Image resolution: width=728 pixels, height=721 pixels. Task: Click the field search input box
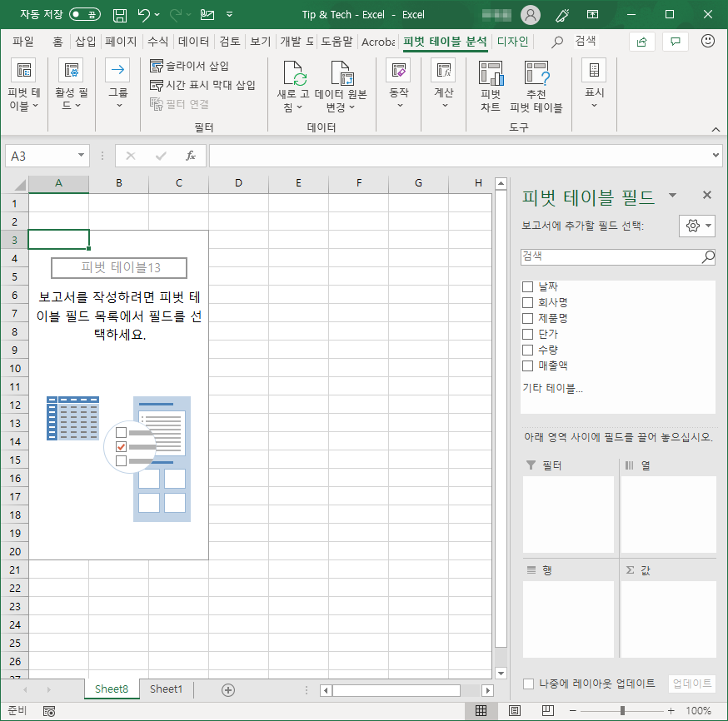[x=617, y=256]
